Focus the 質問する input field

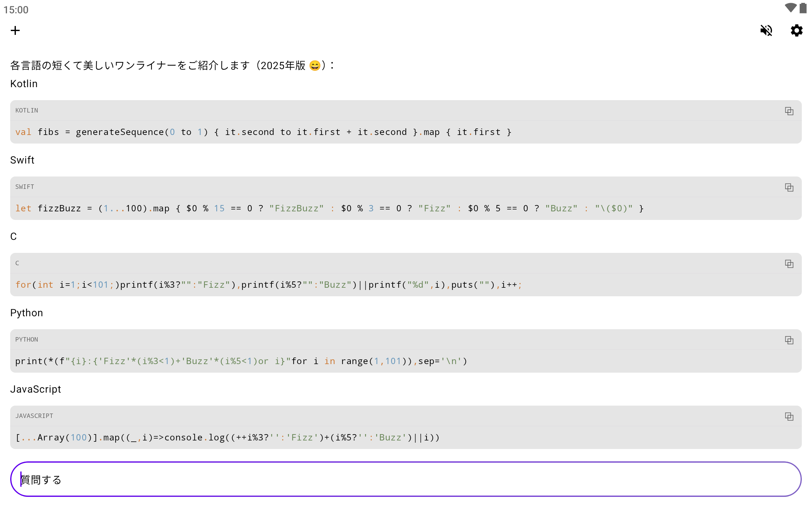[405, 479]
